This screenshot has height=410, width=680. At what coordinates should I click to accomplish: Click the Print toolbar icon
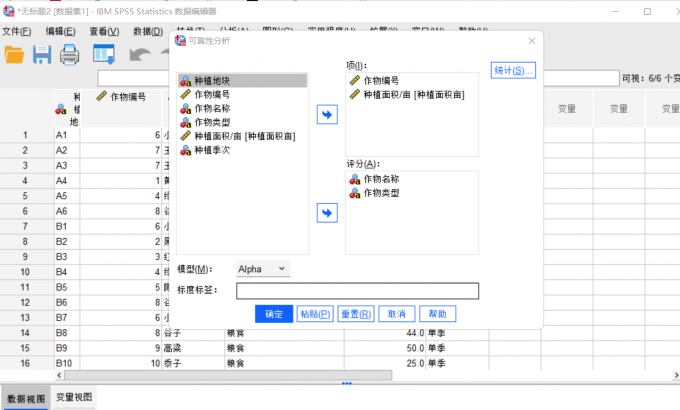coord(69,55)
